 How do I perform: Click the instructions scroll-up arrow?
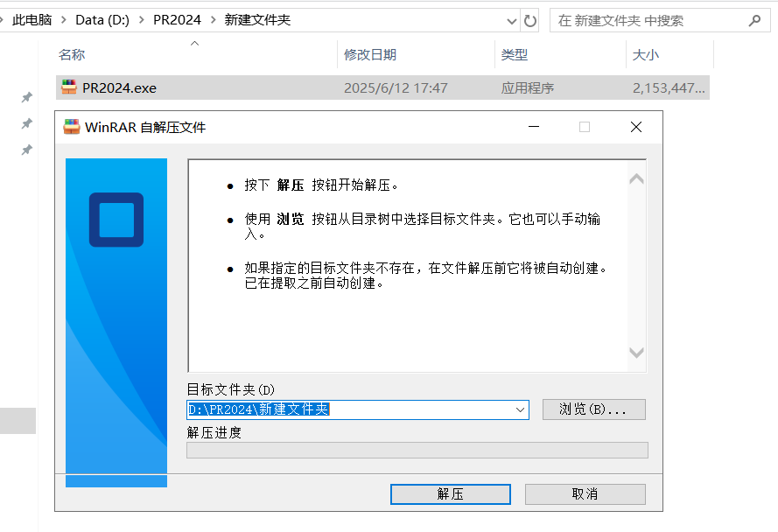[x=636, y=178]
